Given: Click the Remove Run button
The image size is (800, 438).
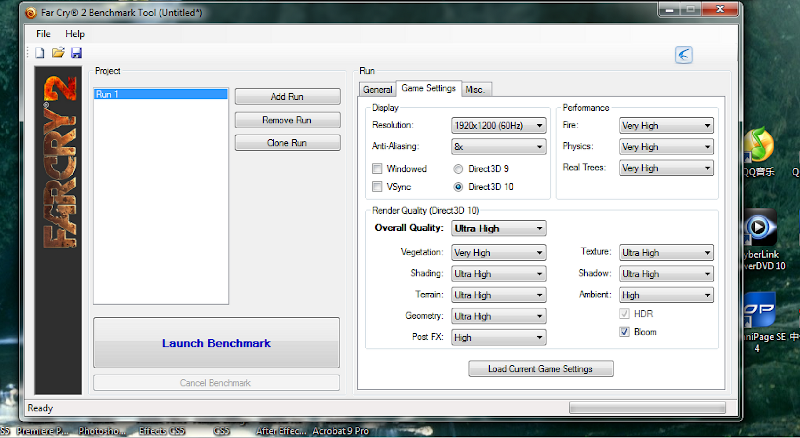Looking at the screenshot, I should [287, 120].
